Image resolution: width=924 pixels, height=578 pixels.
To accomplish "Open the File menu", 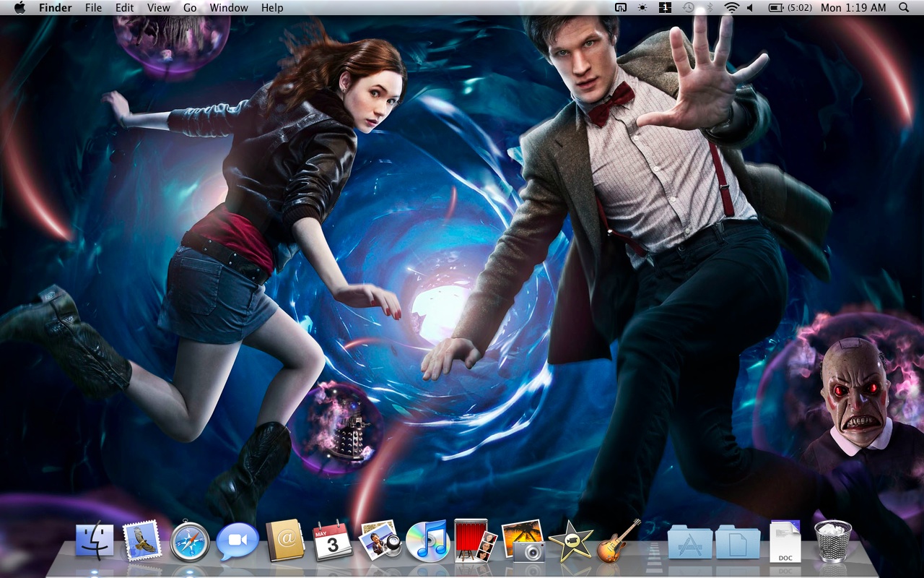I will (93, 7).
